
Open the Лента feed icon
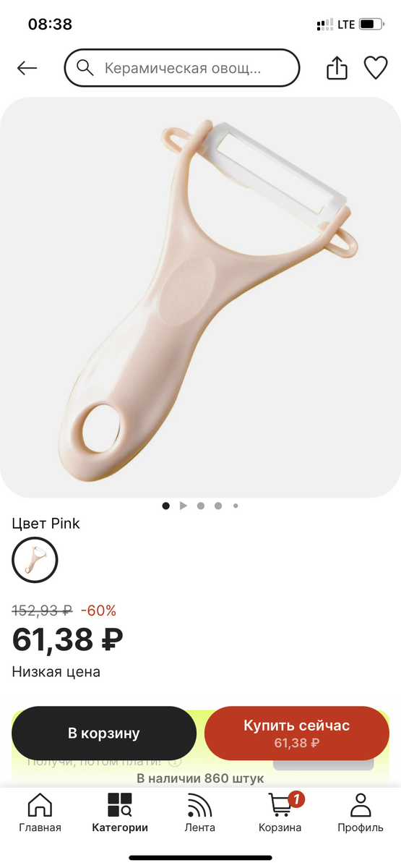coord(199,813)
